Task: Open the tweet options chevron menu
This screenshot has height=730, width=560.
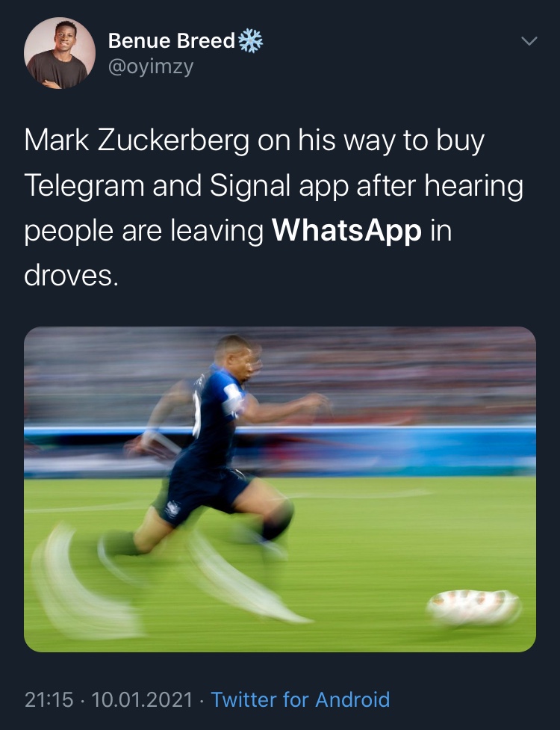Action: tap(529, 41)
